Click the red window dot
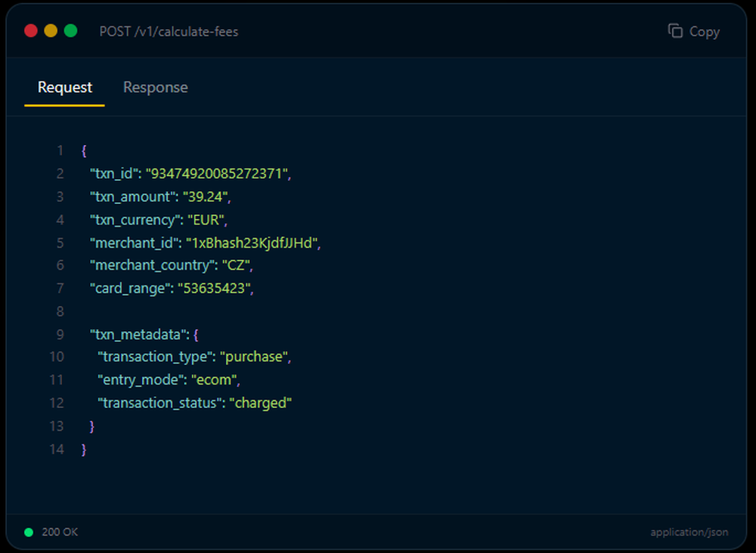 point(31,31)
